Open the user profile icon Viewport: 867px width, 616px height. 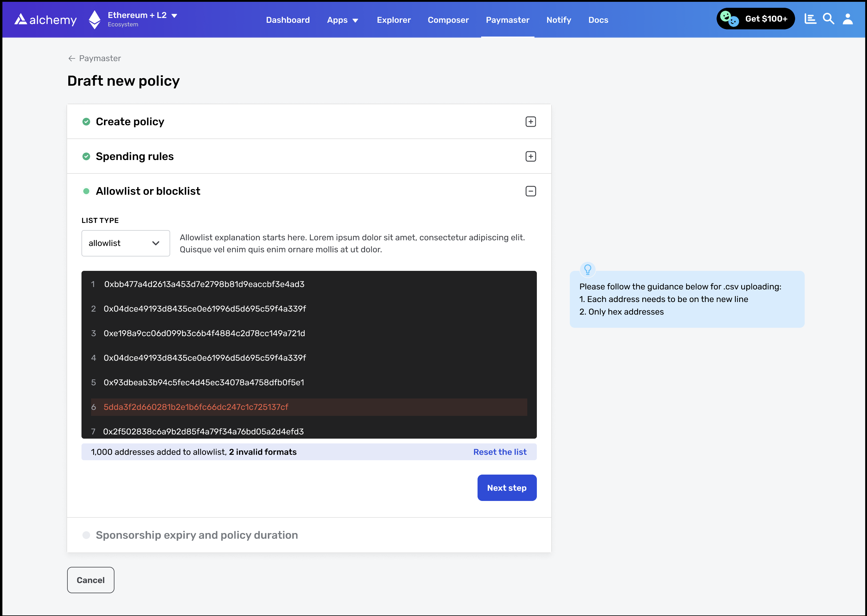tap(848, 19)
